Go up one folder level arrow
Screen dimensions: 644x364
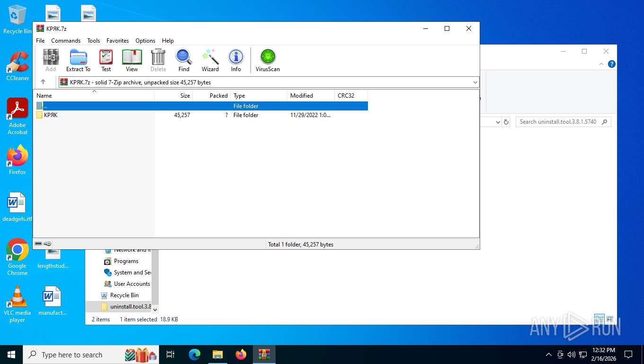point(43,82)
